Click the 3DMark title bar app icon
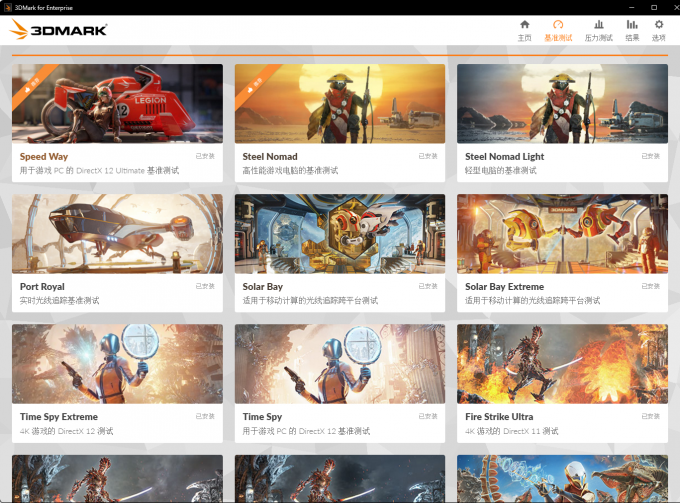Viewport: 680px width, 503px height. [x=7, y=7]
